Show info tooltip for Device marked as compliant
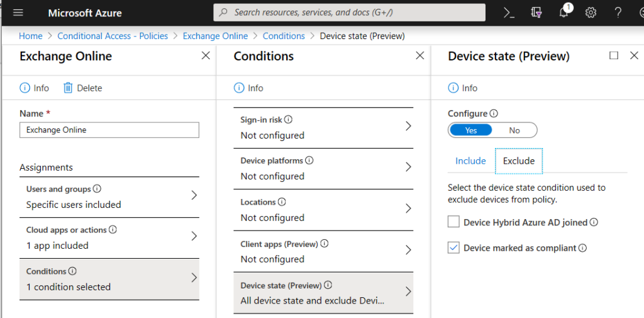The width and height of the screenshot is (644, 318). (582, 247)
